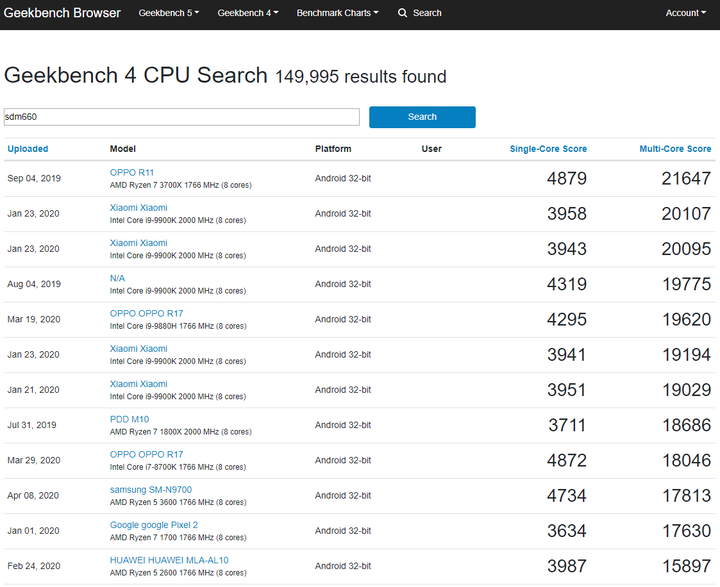Click the date Apr 08, 2020
720x587 pixels.
tap(33, 496)
